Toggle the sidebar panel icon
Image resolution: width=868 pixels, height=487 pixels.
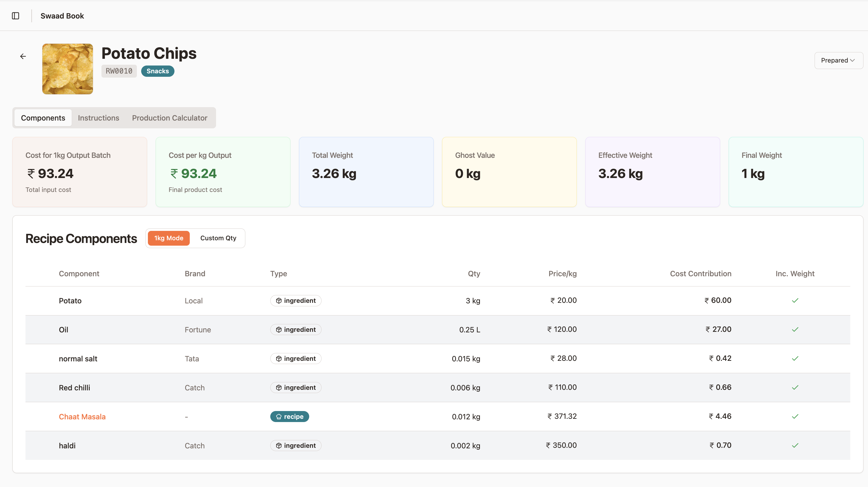coord(16,16)
